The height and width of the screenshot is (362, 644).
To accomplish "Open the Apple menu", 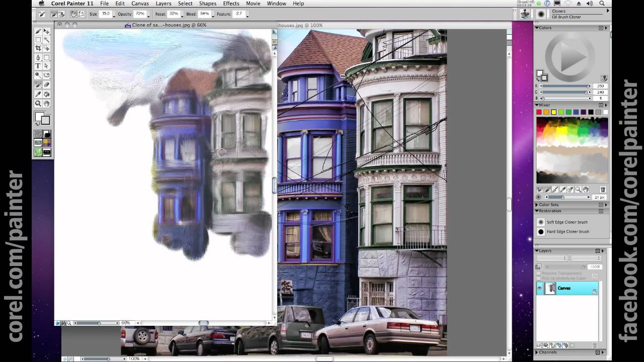I will pyautogui.click(x=41, y=4).
